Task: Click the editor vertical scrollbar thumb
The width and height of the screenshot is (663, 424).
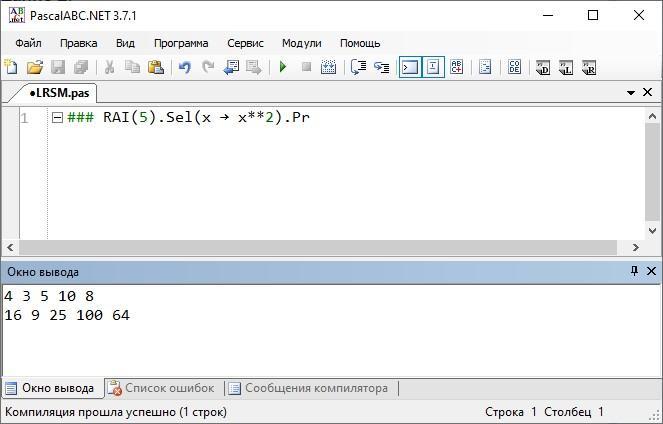Action: [652, 171]
